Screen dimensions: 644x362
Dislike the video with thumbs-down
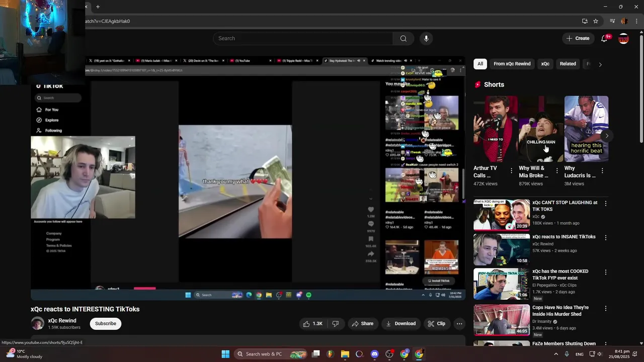(x=336, y=324)
